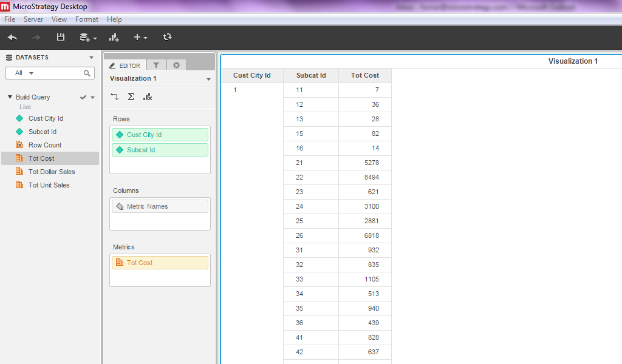Click the search magnifier in Datasets box
The height and width of the screenshot is (364, 622).
coord(87,73)
